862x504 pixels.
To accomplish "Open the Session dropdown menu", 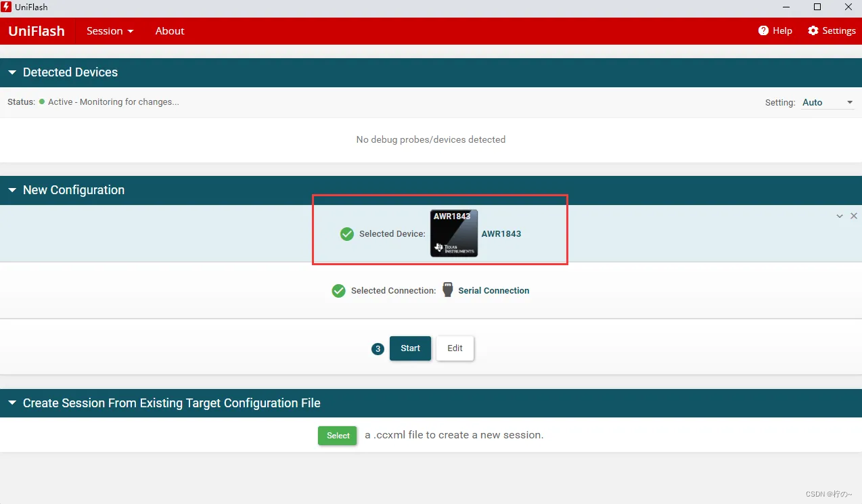I will (x=110, y=31).
